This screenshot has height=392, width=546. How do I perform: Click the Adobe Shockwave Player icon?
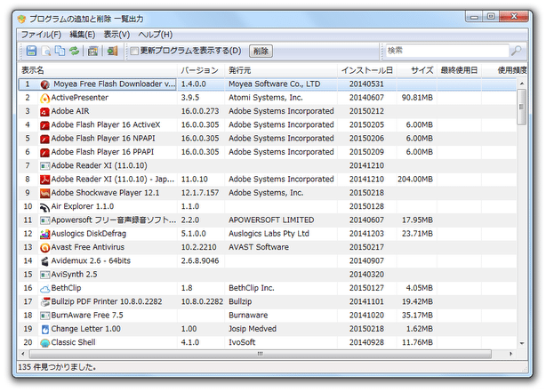(45, 193)
